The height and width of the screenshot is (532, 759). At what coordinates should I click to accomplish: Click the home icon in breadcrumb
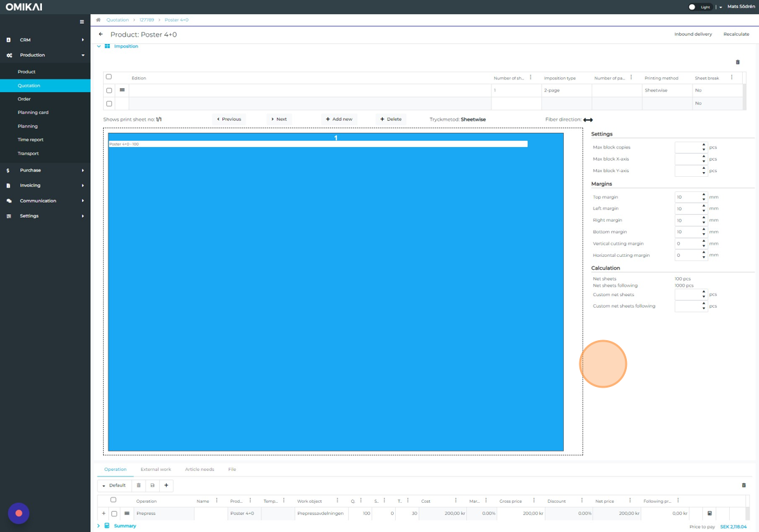pos(98,20)
